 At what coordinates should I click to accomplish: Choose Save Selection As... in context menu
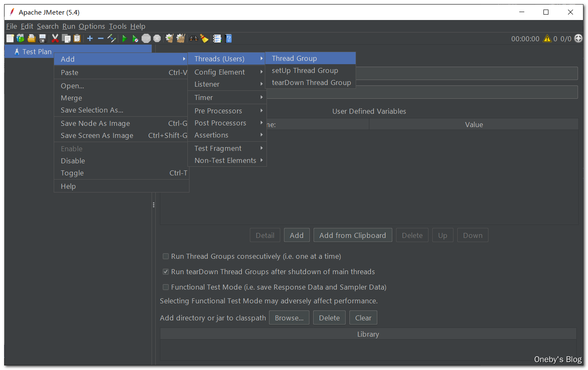click(x=122, y=110)
